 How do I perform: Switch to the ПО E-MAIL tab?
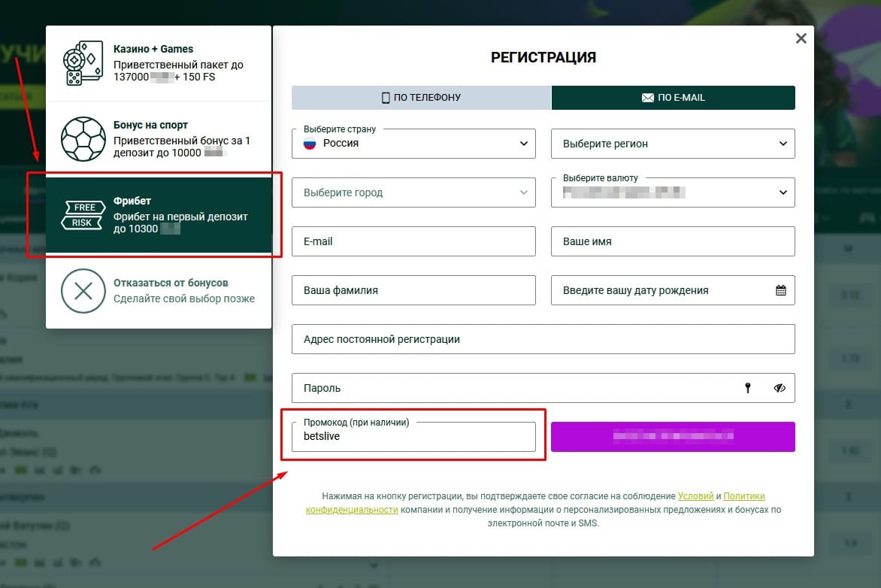coord(673,98)
